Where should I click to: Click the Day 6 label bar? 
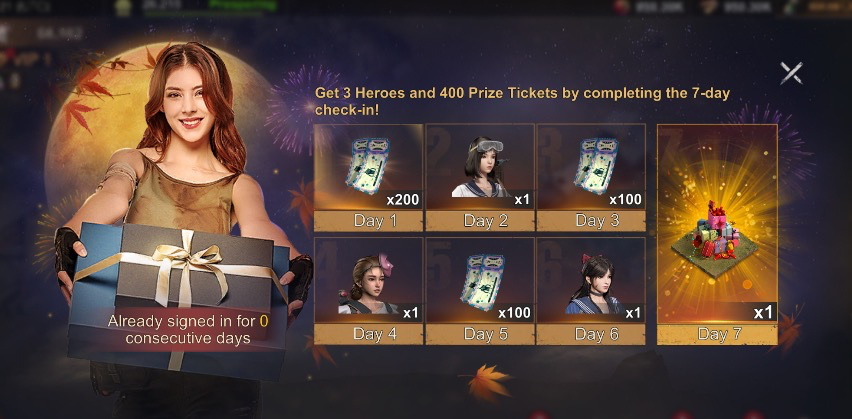point(591,334)
